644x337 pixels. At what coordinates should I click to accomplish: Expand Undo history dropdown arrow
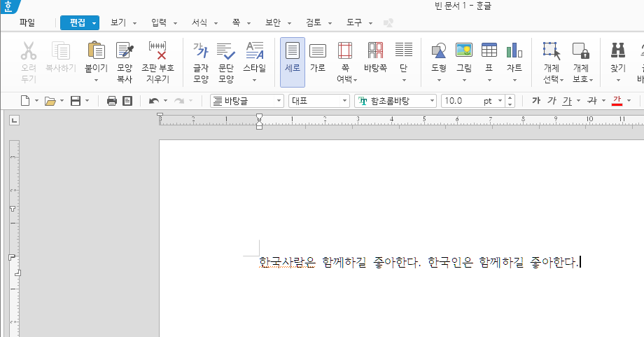click(x=165, y=101)
